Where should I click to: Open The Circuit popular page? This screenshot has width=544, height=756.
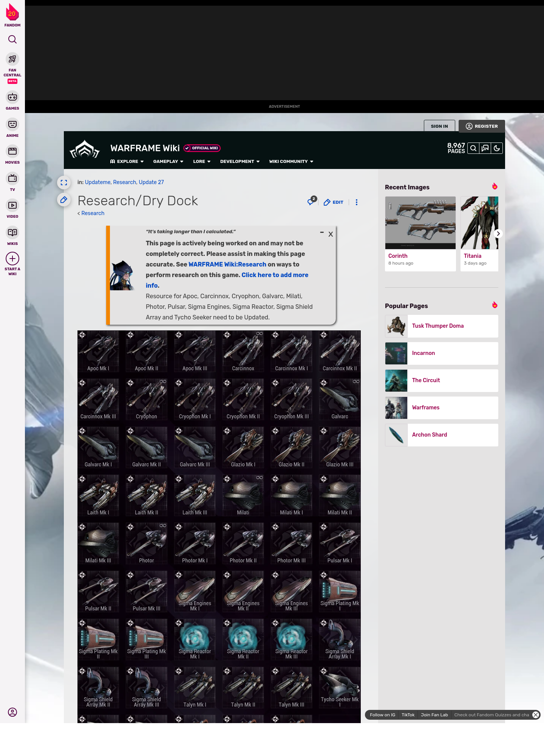442,380
